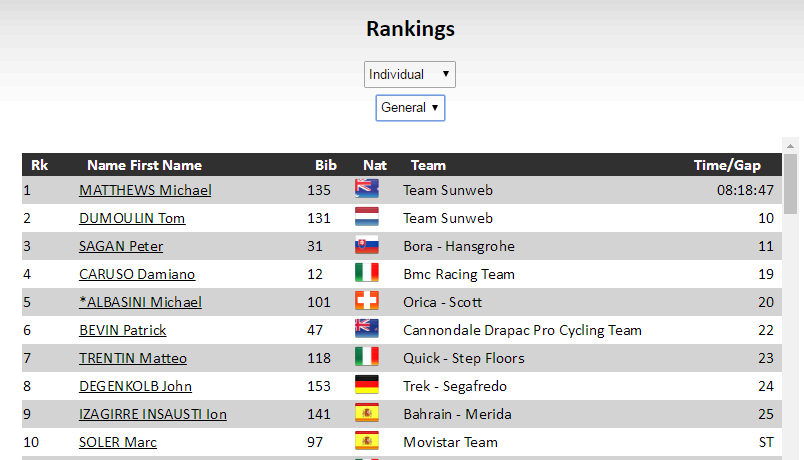The image size is (804, 460).
Task: Click the Name First Name column header
Action: coord(144,165)
